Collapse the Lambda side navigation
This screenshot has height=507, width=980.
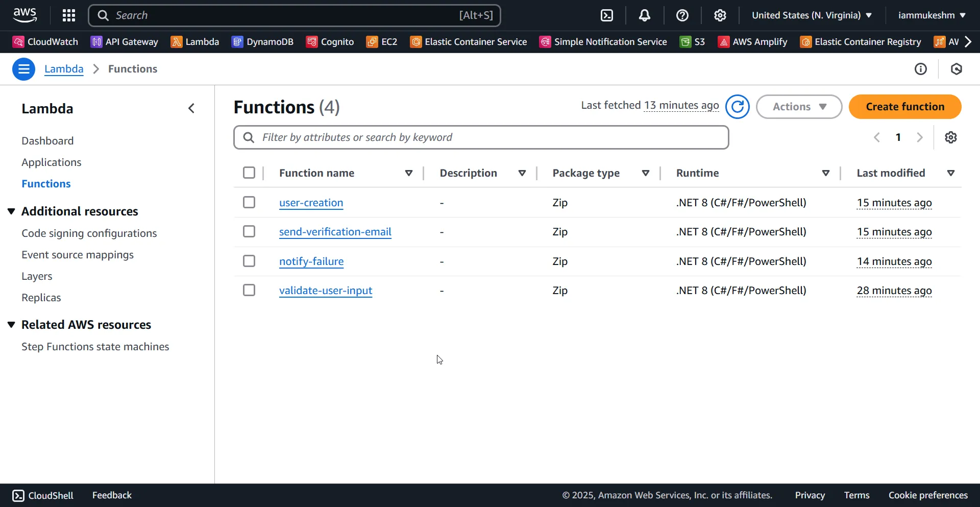tap(191, 108)
